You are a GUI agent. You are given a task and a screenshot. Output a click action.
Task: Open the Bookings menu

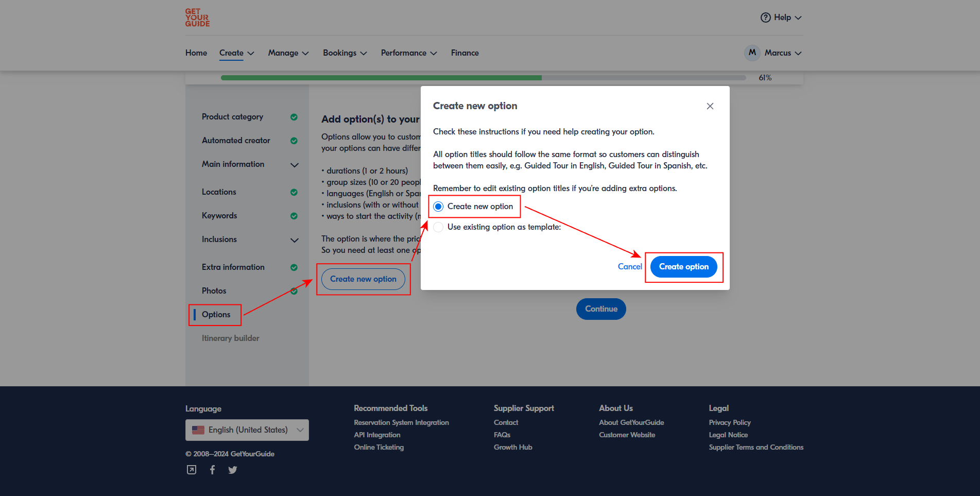[345, 53]
